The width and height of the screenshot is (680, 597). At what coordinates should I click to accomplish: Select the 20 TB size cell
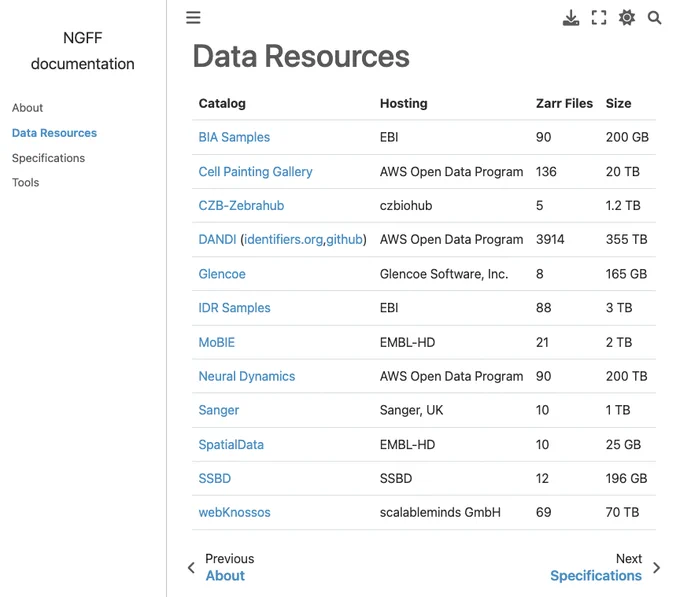(x=622, y=172)
